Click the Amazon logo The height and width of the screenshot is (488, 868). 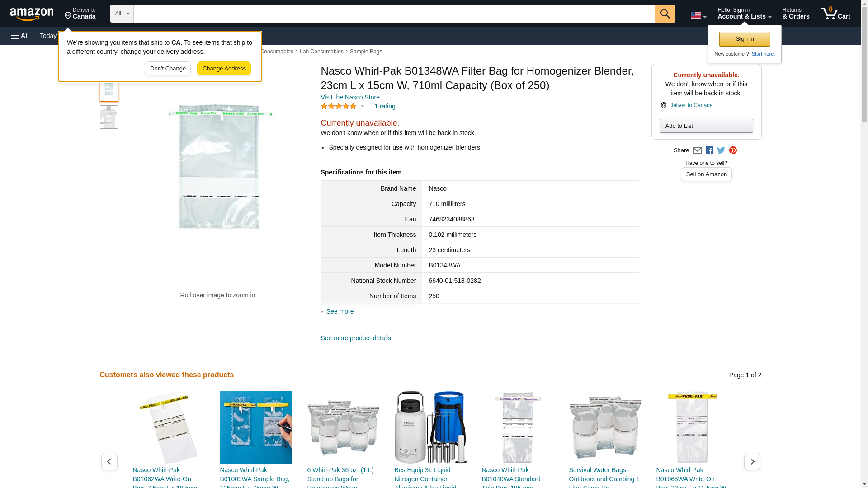32,14
